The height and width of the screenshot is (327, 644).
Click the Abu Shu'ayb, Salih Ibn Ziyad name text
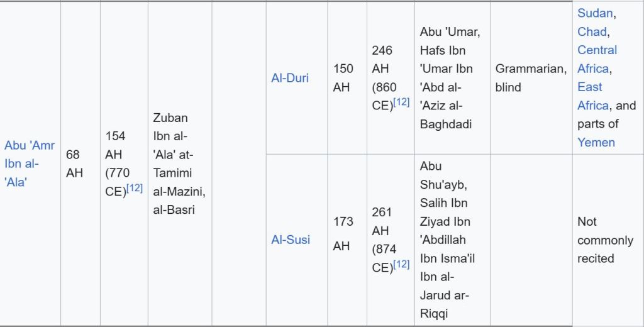[445, 240]
